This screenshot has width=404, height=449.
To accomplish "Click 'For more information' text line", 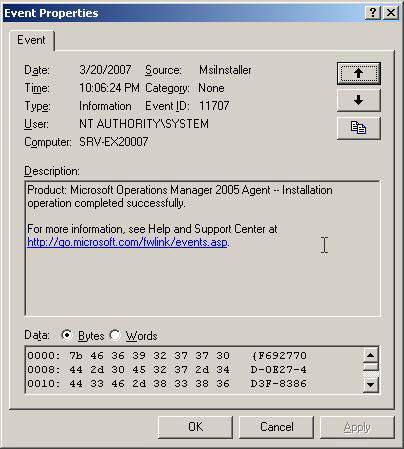I will tap(152, 229).
